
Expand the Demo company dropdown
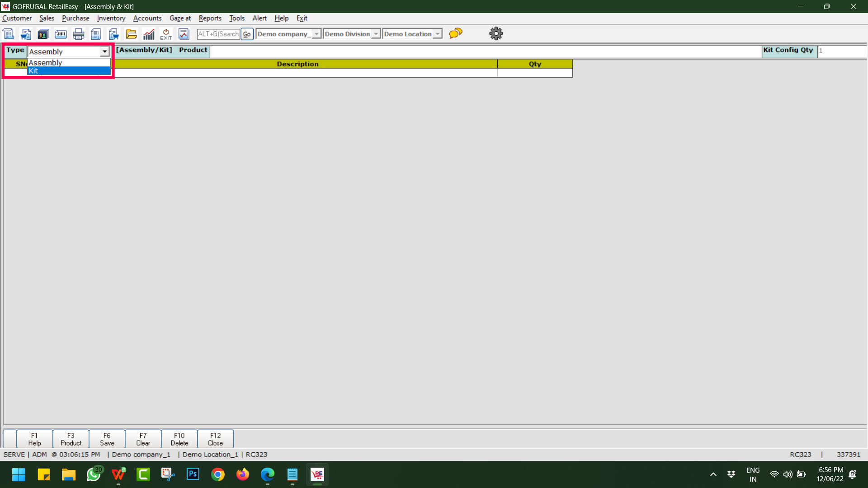316,34
